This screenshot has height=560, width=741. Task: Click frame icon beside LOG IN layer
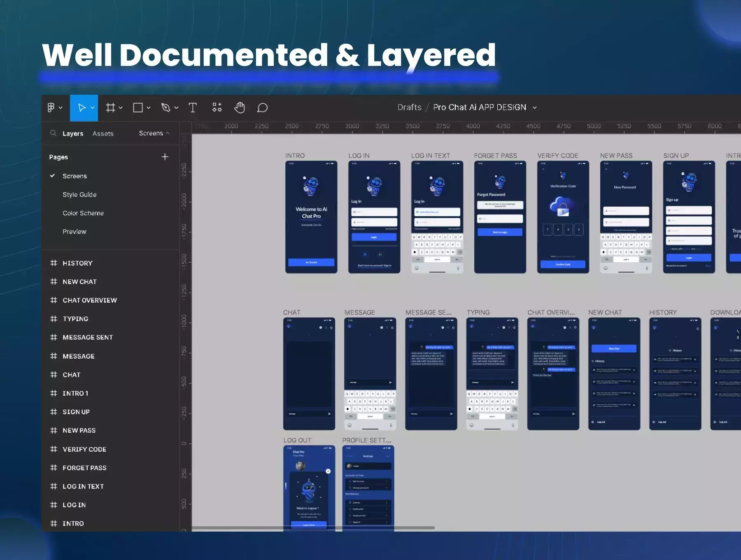[x=54, y=504]
